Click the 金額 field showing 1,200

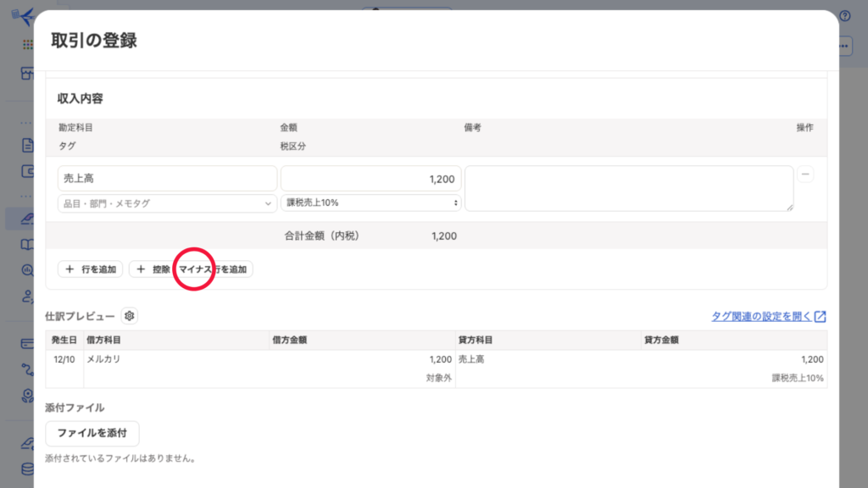pyautogui.click(x=370, y=179)
